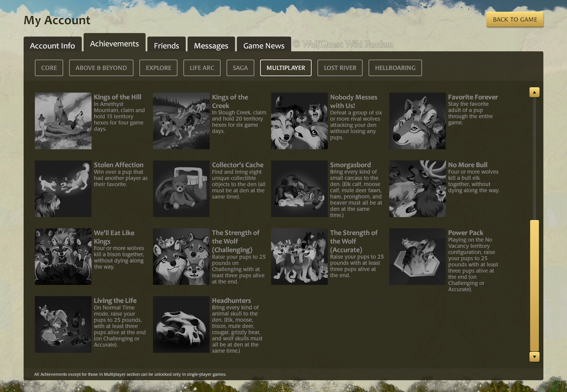567x392 pixels.
Task: Show the CORE achievements category
Action: pos(49,68)
